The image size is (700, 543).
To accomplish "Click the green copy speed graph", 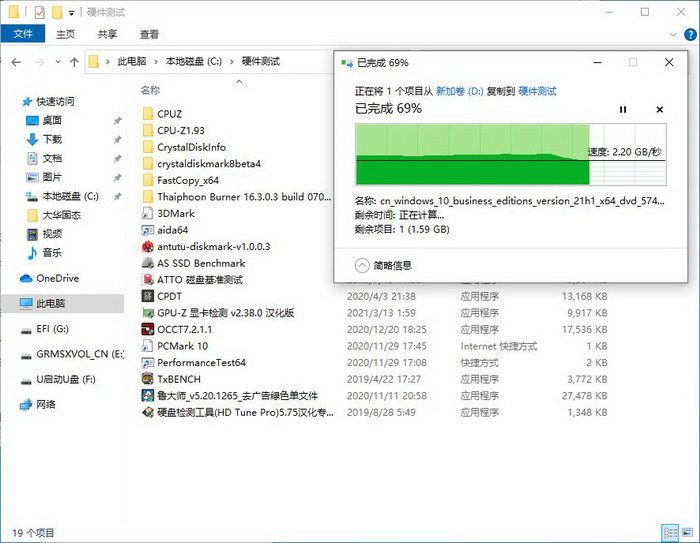I will click(470, 154).
